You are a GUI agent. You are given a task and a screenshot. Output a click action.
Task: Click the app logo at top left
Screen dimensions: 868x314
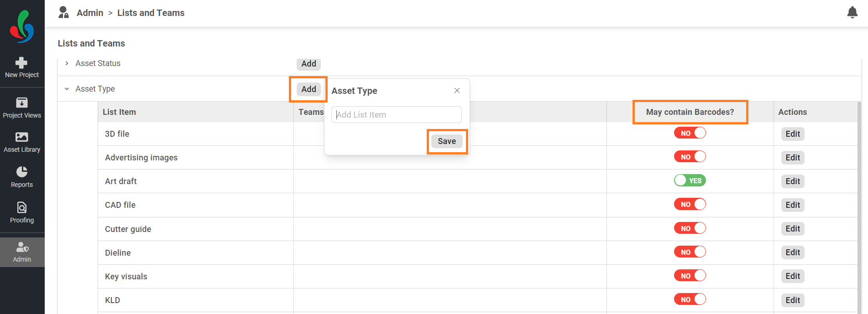click(x=22, y=26)
